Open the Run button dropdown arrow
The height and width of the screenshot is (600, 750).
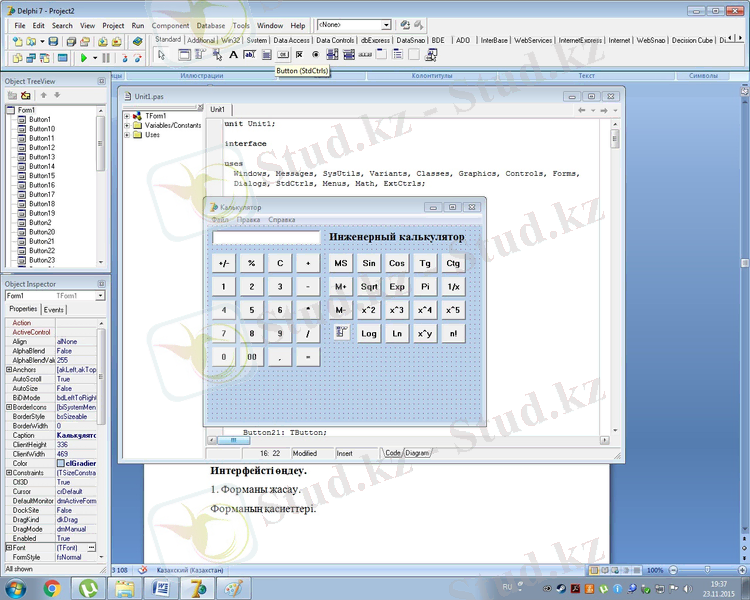[x=95, y=58]
